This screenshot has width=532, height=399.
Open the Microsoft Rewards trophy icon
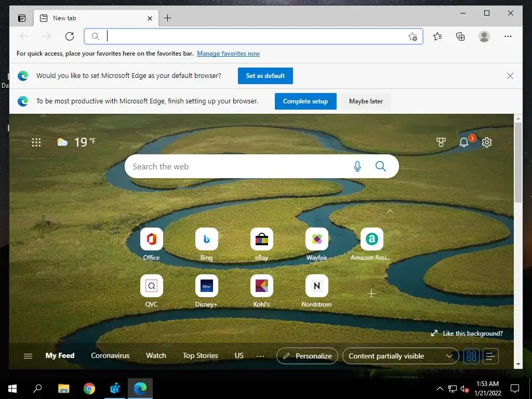pos(441,142)
